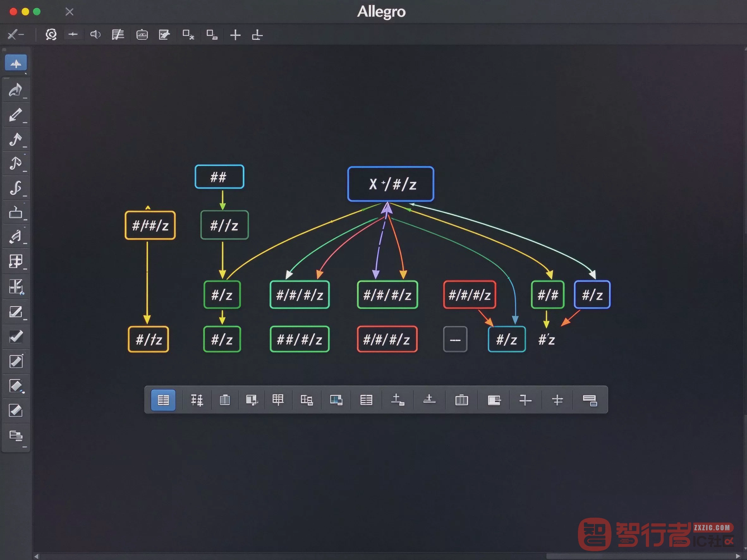Click the text lines icon in top toolbar
The height and width of the screenshot is (560, 747).
coord(118,34)
